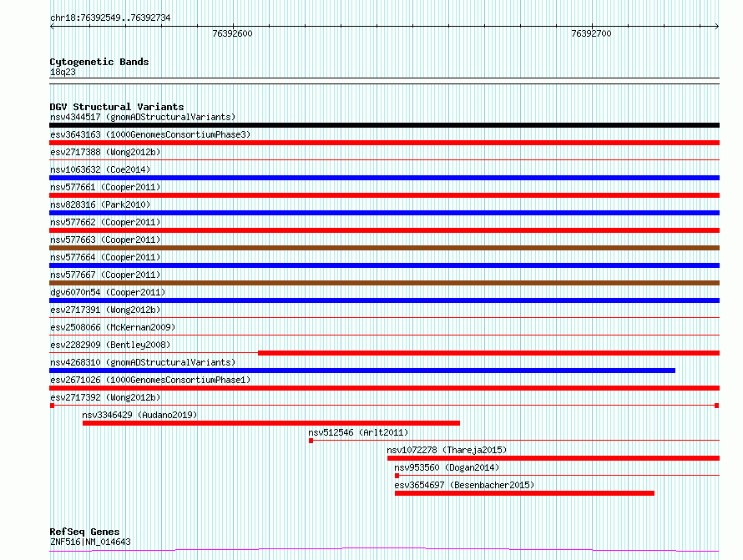Click the blue bar under nsv1063632

(384, 178)
